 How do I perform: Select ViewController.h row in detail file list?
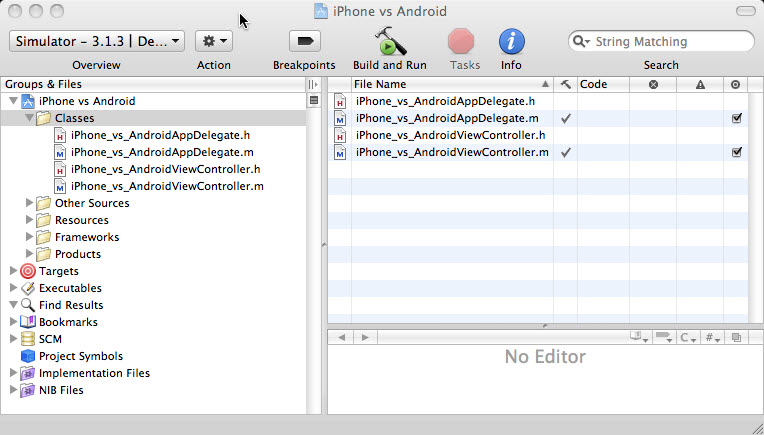click(x=538, y=135)
